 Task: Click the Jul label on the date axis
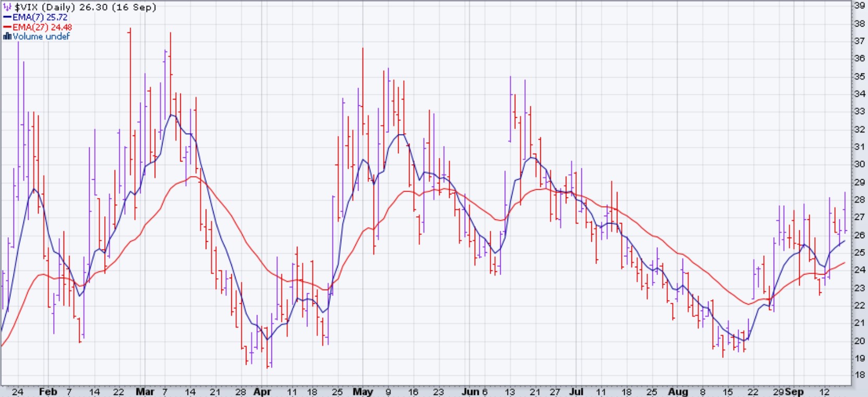(576, 391)
